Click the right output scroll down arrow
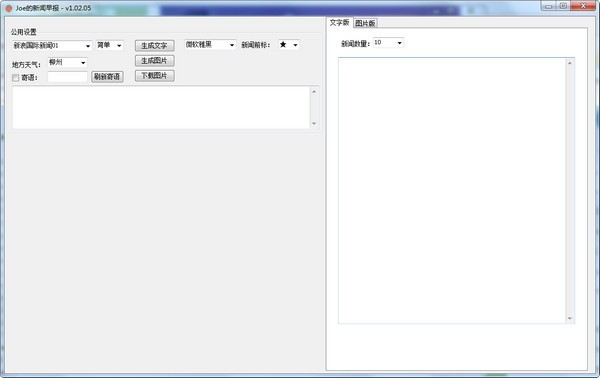 coord(570,318)
